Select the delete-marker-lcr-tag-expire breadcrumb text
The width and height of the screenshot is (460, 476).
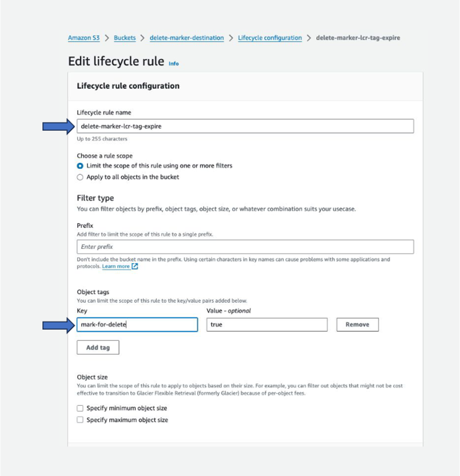pyautogui.click(x=358, y=38)
